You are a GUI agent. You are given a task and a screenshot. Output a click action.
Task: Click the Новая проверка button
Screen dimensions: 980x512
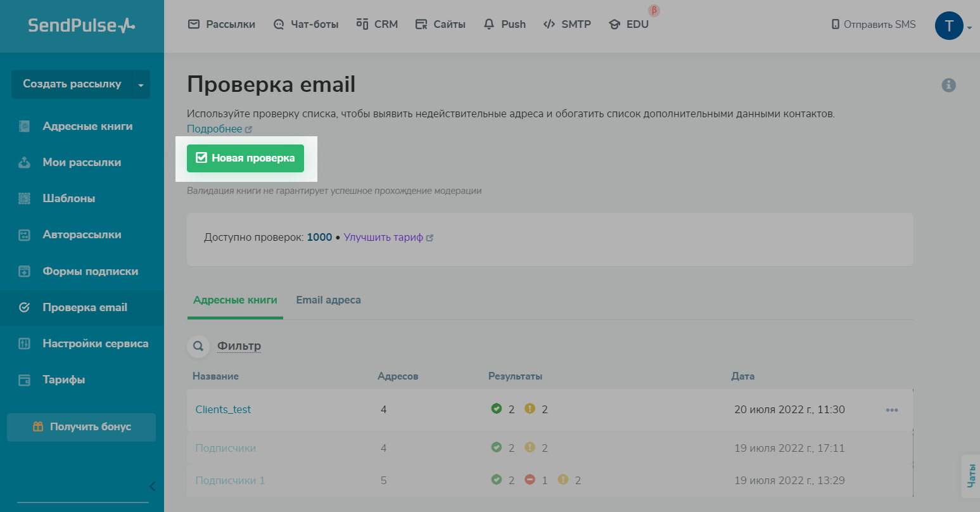[245, 158]
